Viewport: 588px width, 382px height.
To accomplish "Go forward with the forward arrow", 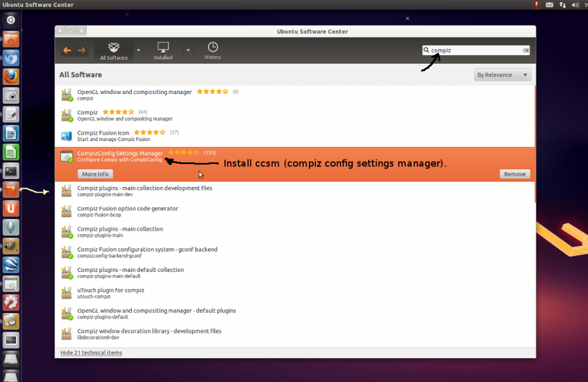I will coord(82,50).
